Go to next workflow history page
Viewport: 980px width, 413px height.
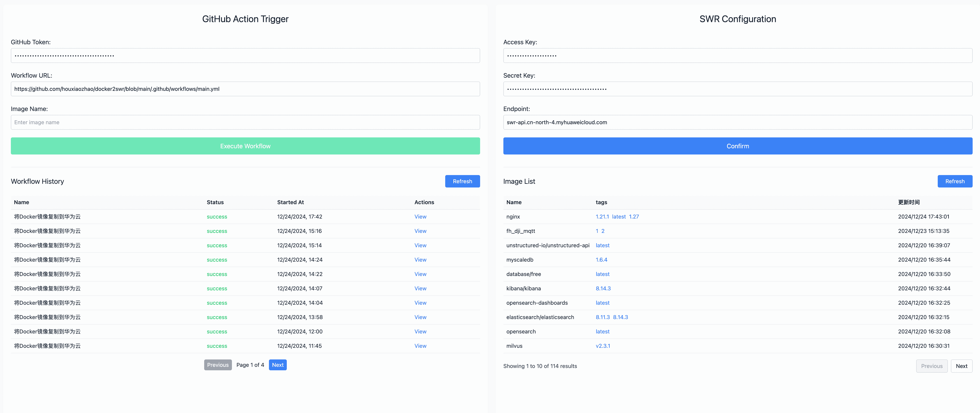coord(277,365)
